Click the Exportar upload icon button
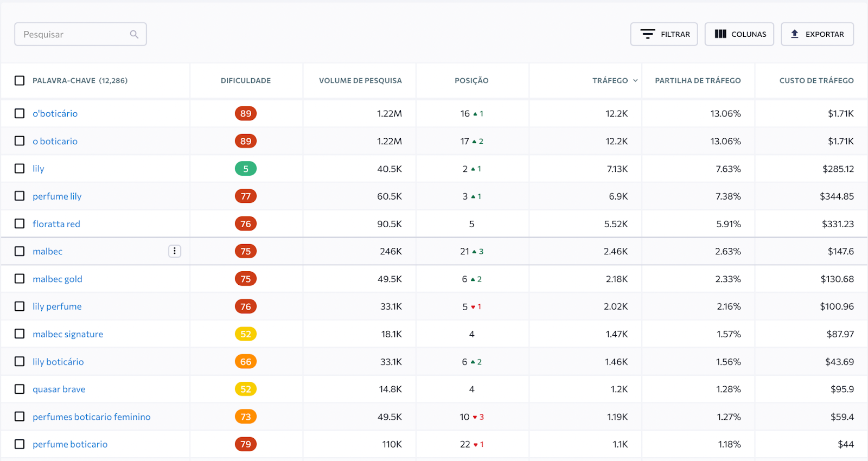This screenshot has width=868, height=461. point(817,34)
